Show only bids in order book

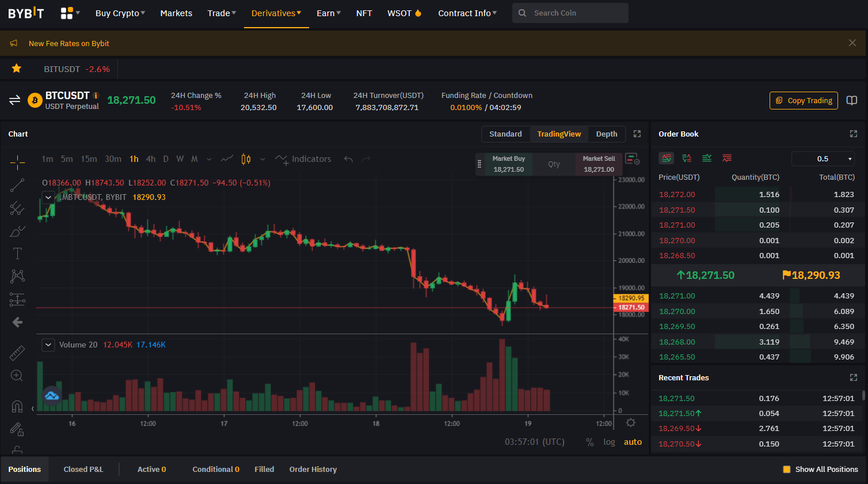tap(707, 158)
